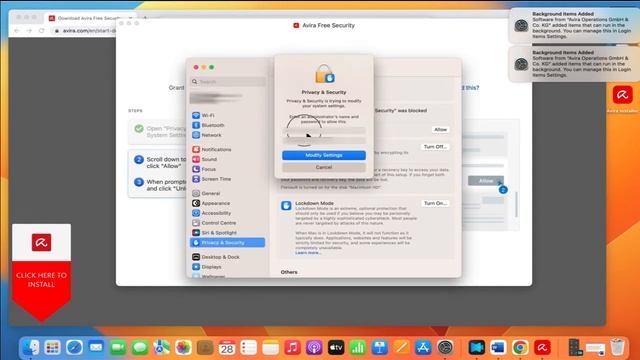Open Music from the Dock
Screen dimensions: 640x360
point(292,347)
